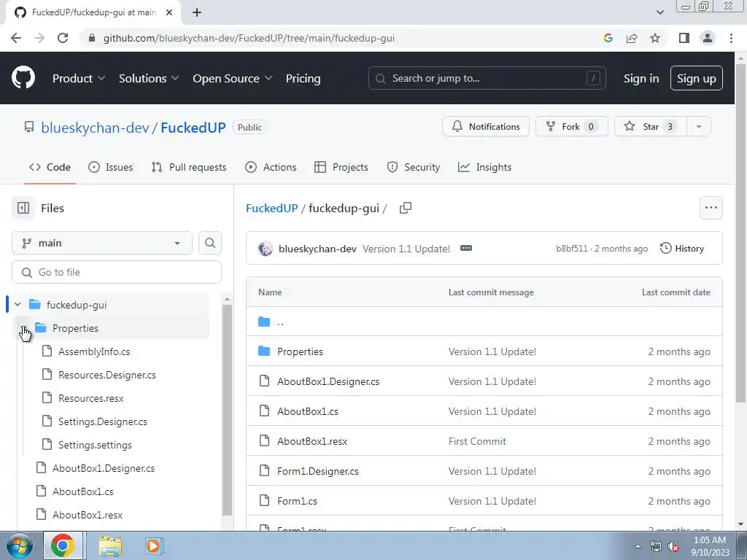Open AboutBox1.resx in file list

(x=312, y=441)
